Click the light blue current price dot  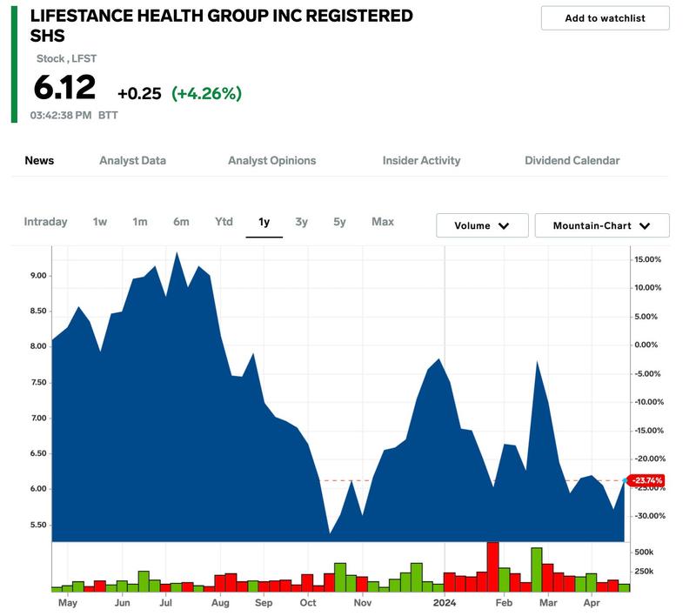coord(625,480)
